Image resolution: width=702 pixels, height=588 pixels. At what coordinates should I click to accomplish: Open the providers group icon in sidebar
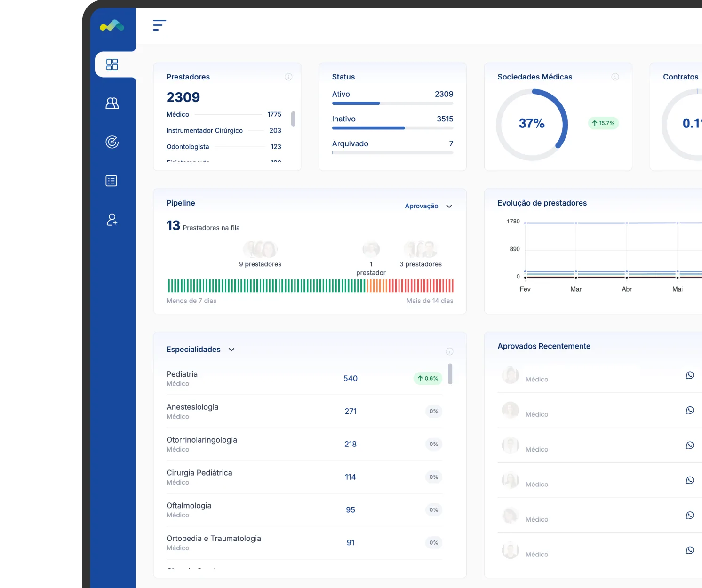112,103
